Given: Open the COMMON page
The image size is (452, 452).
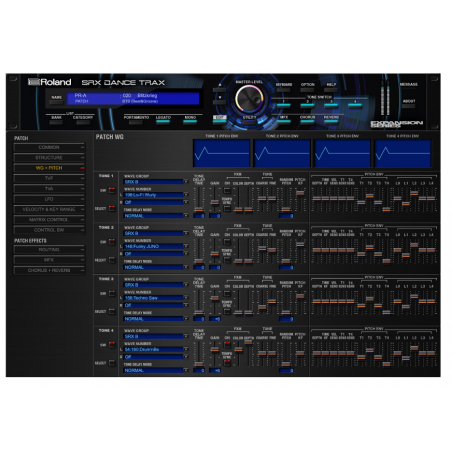Looking at the screenshot, I should pos(49,147).
